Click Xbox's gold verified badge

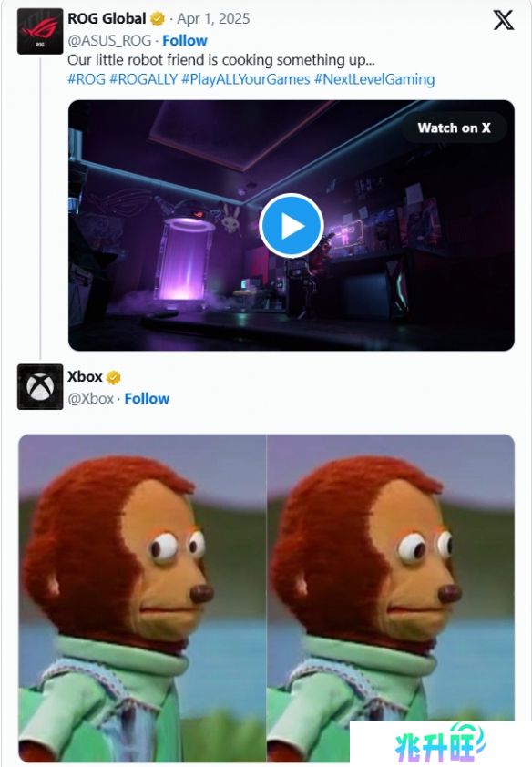pyautogui.click(x=114, y=377)
